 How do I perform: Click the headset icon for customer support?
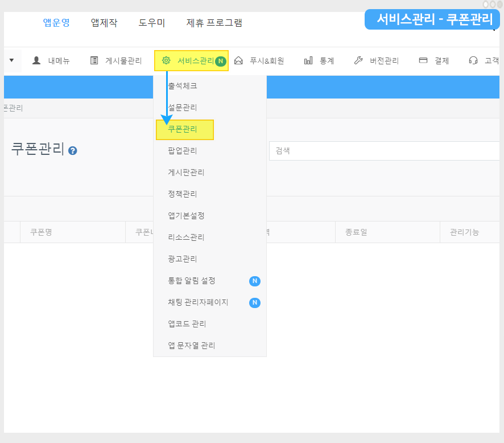[473, 61]
